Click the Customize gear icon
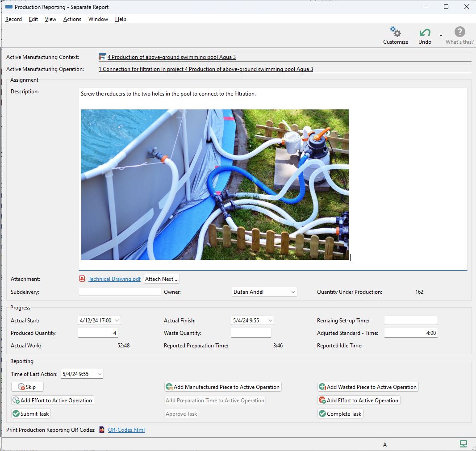 pyautogui.click(x=395, y=32)
